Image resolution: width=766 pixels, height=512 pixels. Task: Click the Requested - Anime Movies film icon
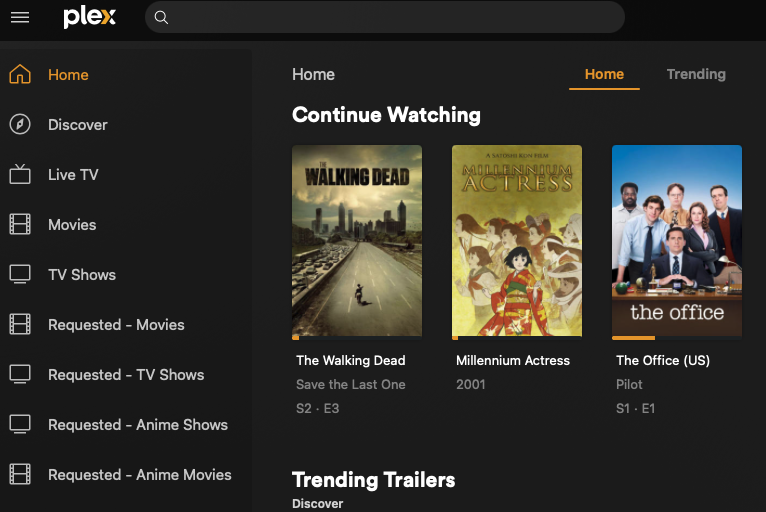(x=20, y=474)
